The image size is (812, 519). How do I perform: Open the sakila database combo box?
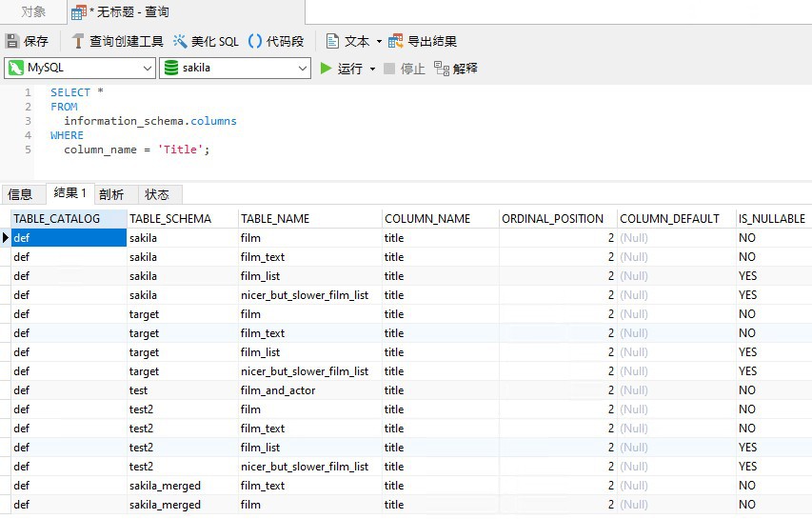click(235, 68)
